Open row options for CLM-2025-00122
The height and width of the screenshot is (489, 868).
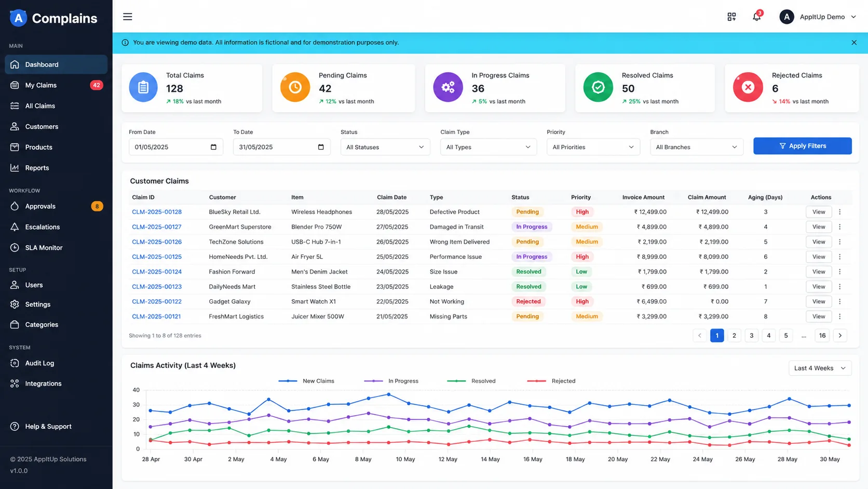(x=839, y=301)
